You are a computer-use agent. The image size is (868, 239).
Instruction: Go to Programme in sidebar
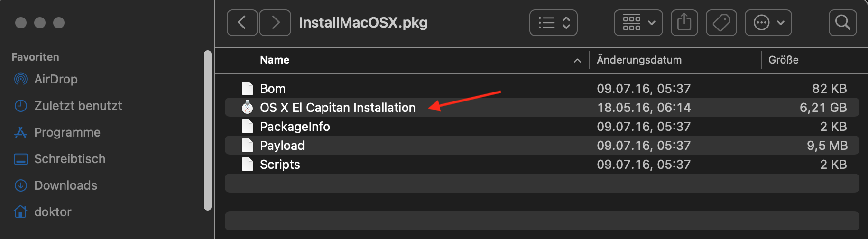pyautogui.click(x=67, y=132)
